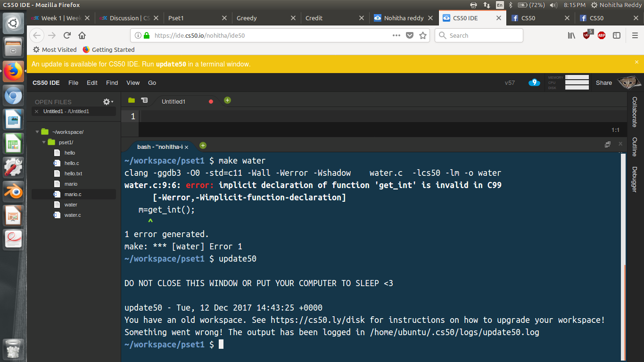Open hello.c in the file tree
Image resolution: width=644 pixels, height=362 pixels.
click(x=72, y=163)
